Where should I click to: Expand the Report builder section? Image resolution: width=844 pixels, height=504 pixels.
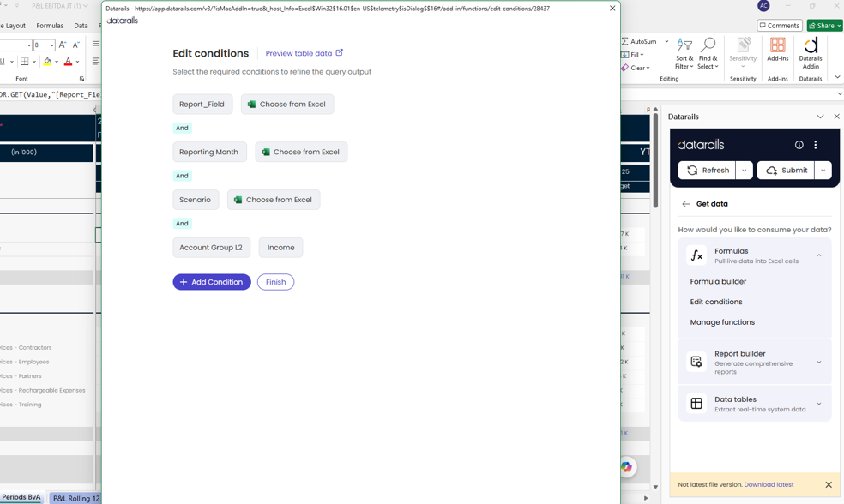pyautogui.click(x=819, y=362)
